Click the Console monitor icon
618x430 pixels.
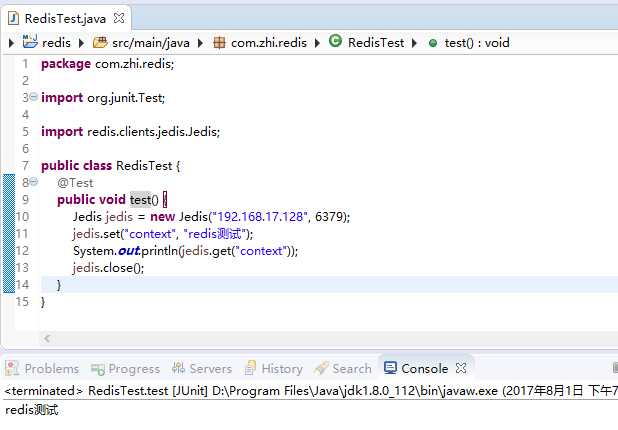390,368
